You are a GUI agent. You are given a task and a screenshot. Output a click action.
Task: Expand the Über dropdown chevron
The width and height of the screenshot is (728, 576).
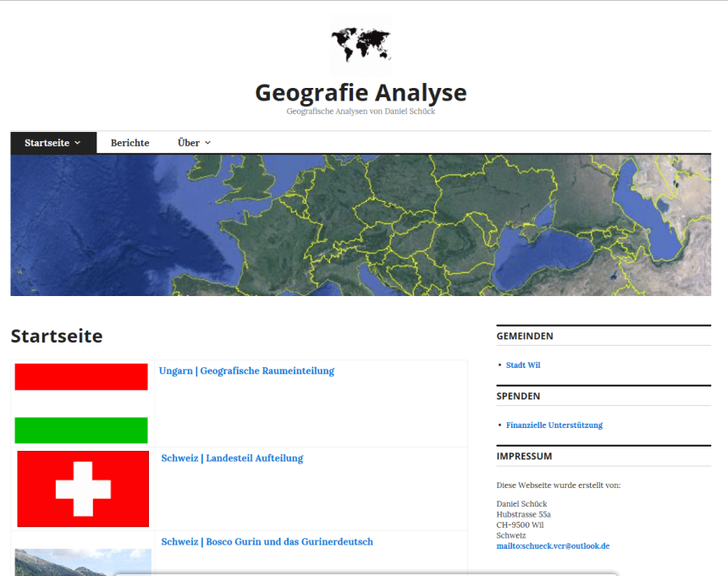(x=207, y=142)
